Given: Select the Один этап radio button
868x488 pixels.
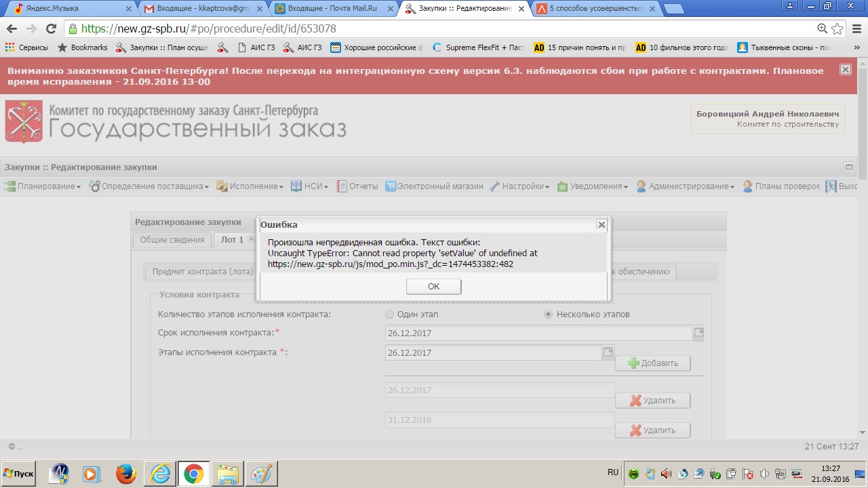Looking at the screenshot, I should [x=389, y=314].
